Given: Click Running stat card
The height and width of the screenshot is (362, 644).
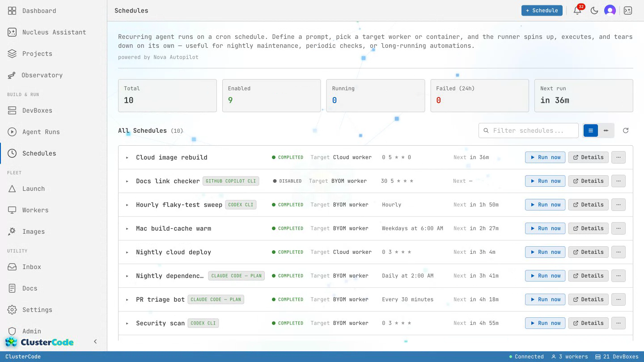Looking at the screenshot, I should click(x=375, y=96).
